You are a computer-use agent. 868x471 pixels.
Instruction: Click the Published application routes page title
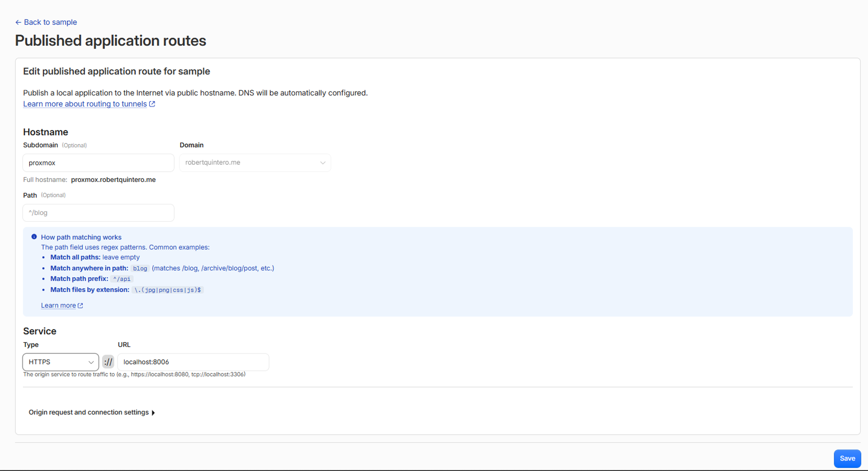pyautogui.click(x=111, y=41)
